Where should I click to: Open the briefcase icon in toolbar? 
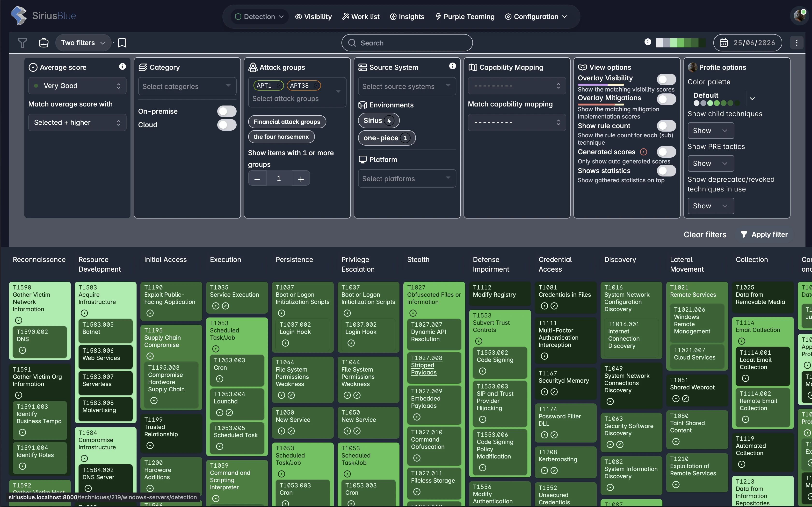point(43,43)
